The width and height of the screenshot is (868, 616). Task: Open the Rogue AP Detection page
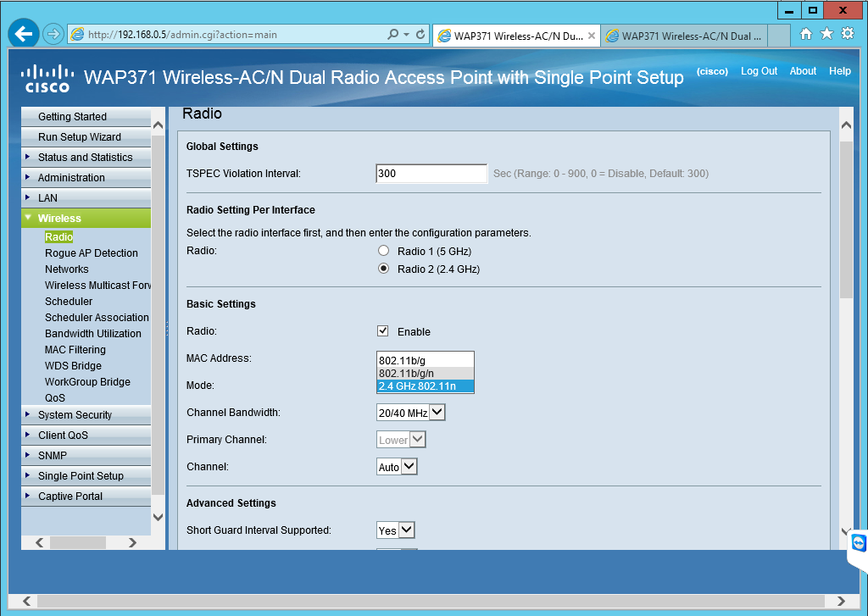pyautogui.click(x=91, y=253)
